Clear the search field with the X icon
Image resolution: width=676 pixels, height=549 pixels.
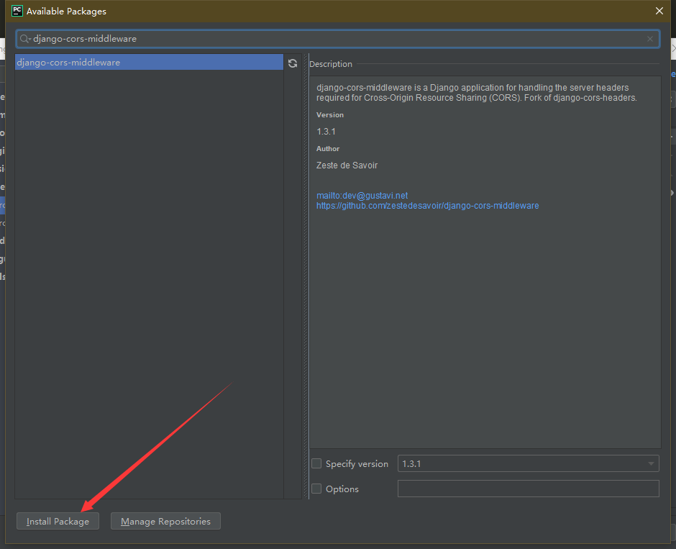[x=650, y=39]
